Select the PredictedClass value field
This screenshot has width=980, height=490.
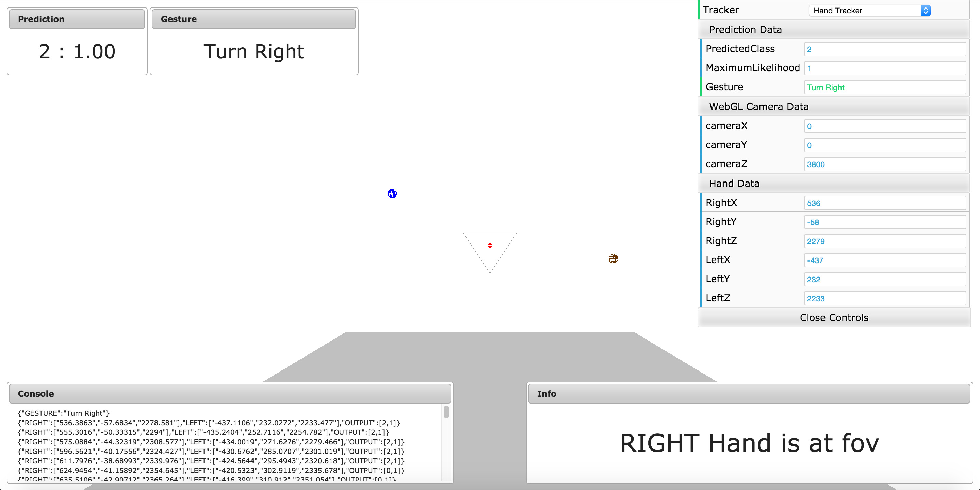[884, 49]
